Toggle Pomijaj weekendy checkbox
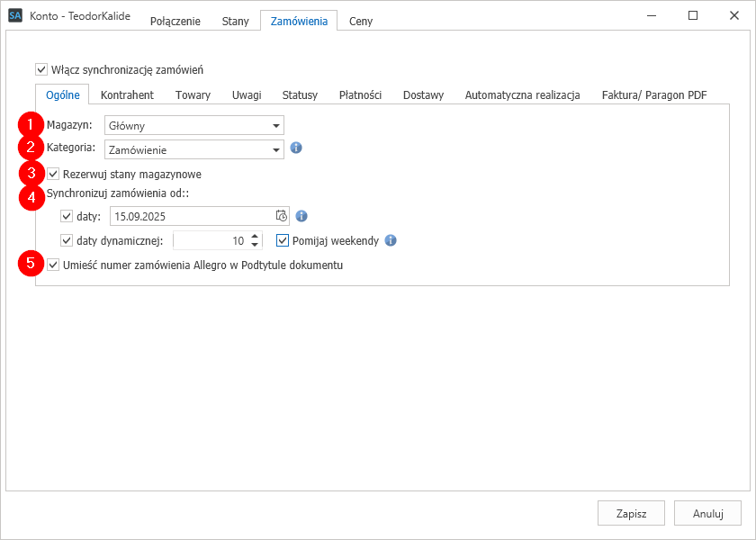Viewport: 756px width, 540px height. click(283, 240)
